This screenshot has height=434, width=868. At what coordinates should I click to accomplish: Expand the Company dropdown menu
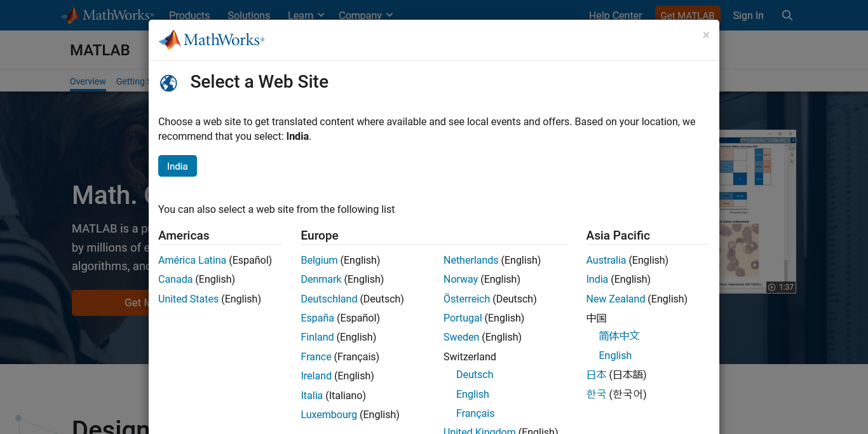click(x=366, y=15)
